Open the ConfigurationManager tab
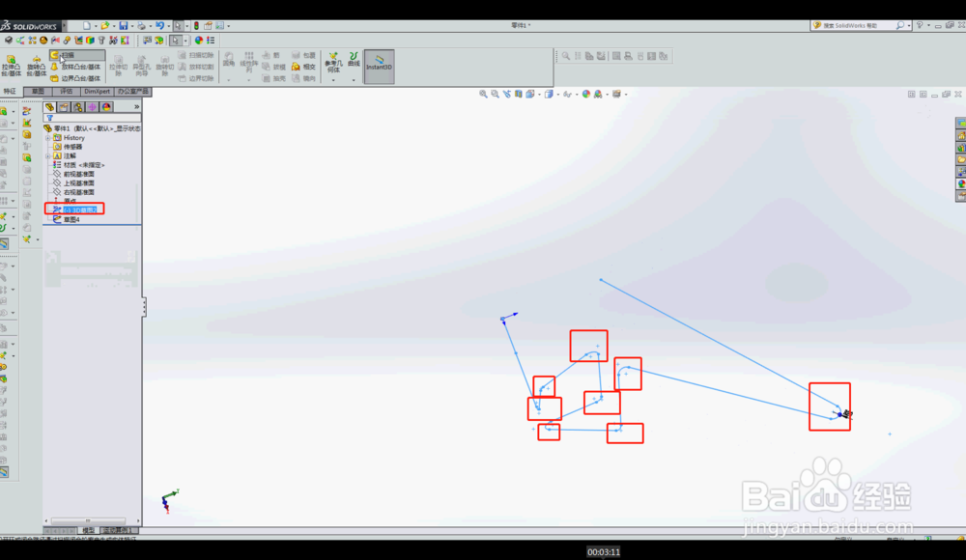966x560 pixels. 78,107
